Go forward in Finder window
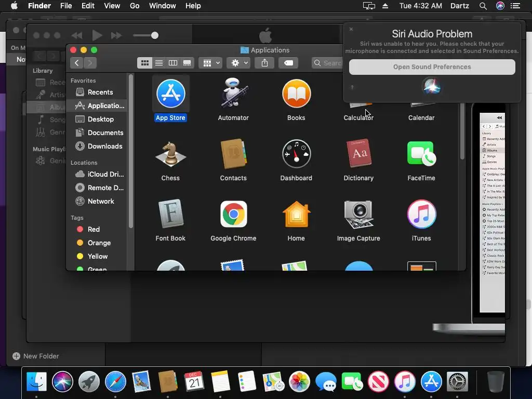Screen dimensions: 532x399 90,63
